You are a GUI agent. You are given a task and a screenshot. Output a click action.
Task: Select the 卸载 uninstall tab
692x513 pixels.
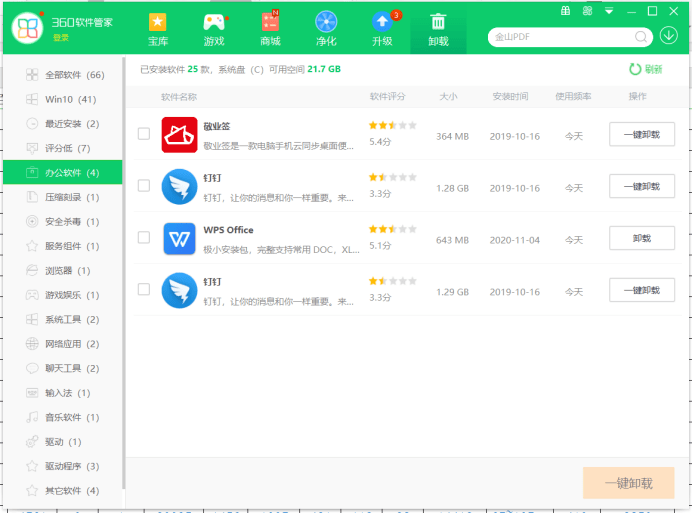(438, 30)
